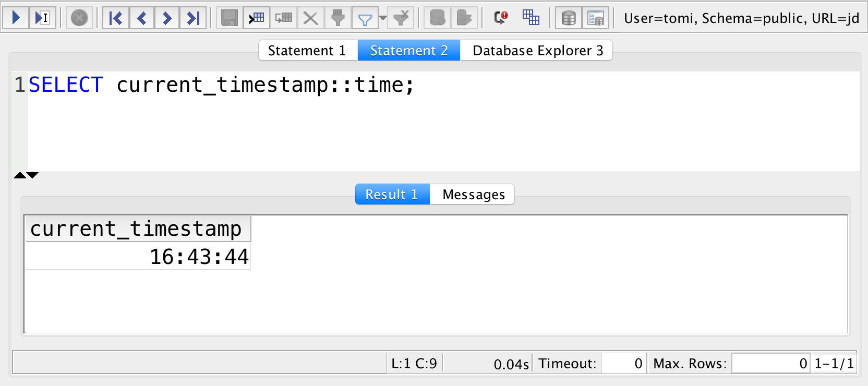Select the current_timestamp column header
This screenshot has width=868, height=386.
(138, 228)
